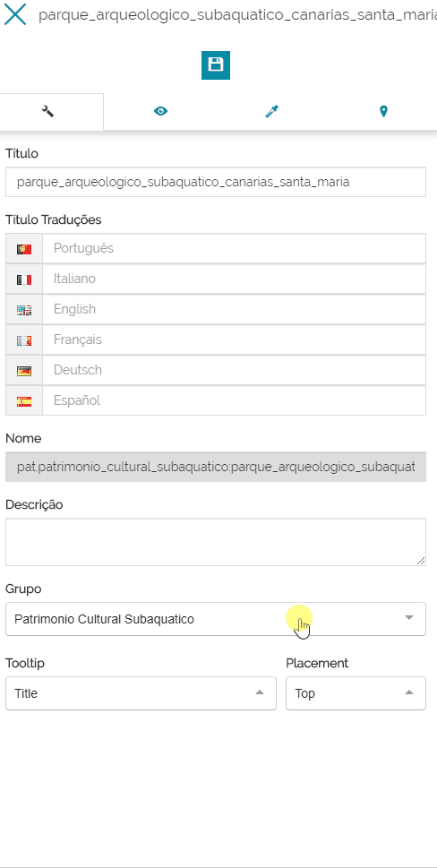Click the Spanish flag icon

24,400
